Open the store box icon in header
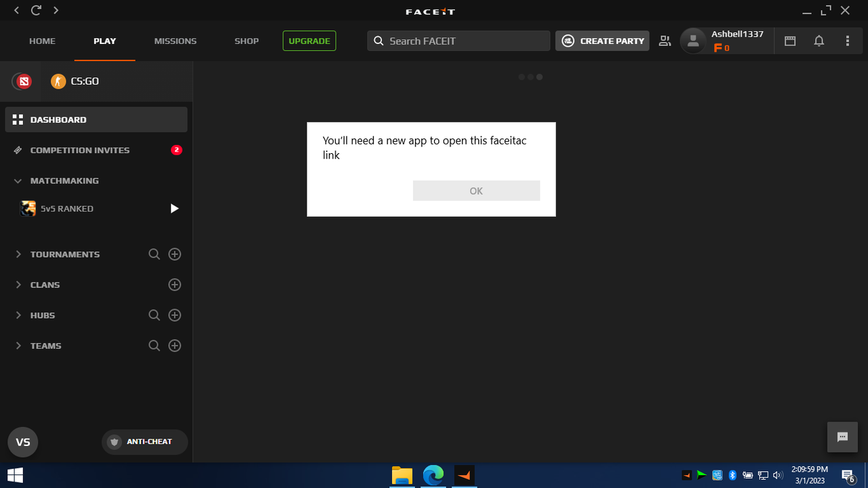The width and height of the screenshot is (868, 488). [790, 41]
